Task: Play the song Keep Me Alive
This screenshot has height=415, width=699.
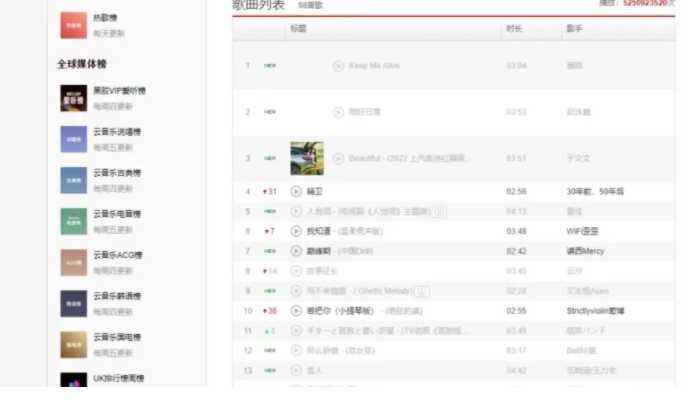Action: pos(338,66)
